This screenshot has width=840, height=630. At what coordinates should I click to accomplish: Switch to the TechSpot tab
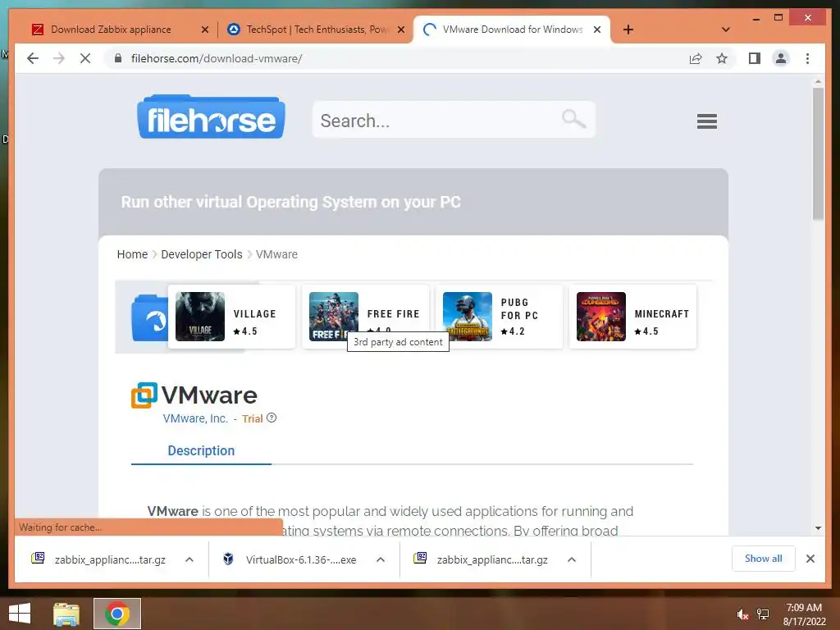click(x=317, y=30)
